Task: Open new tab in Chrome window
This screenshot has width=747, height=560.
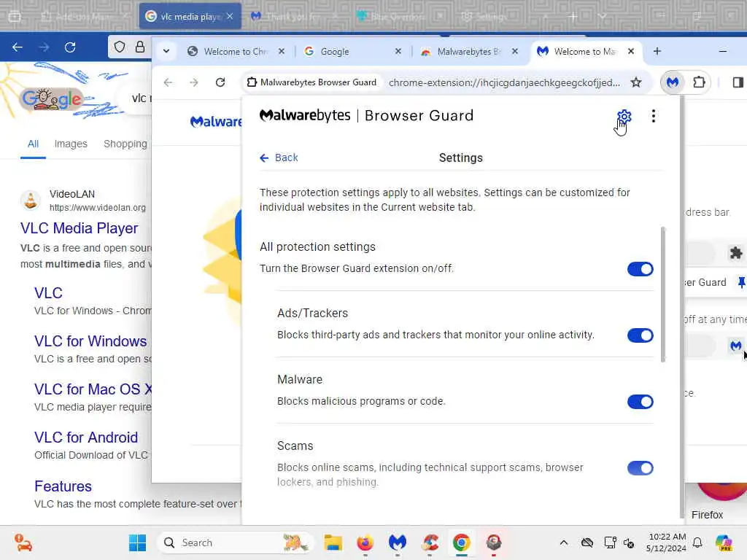Action: coord(657,51)
